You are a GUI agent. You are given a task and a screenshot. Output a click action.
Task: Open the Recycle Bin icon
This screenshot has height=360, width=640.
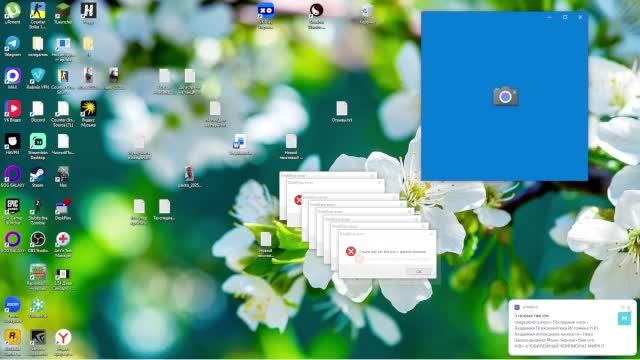367,11
